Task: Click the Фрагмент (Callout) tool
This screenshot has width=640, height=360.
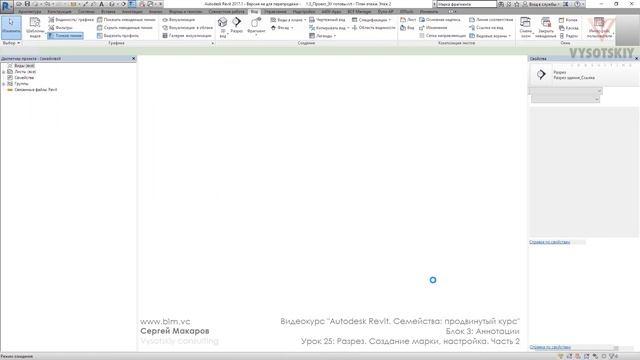Action: [x=256, y=26]
